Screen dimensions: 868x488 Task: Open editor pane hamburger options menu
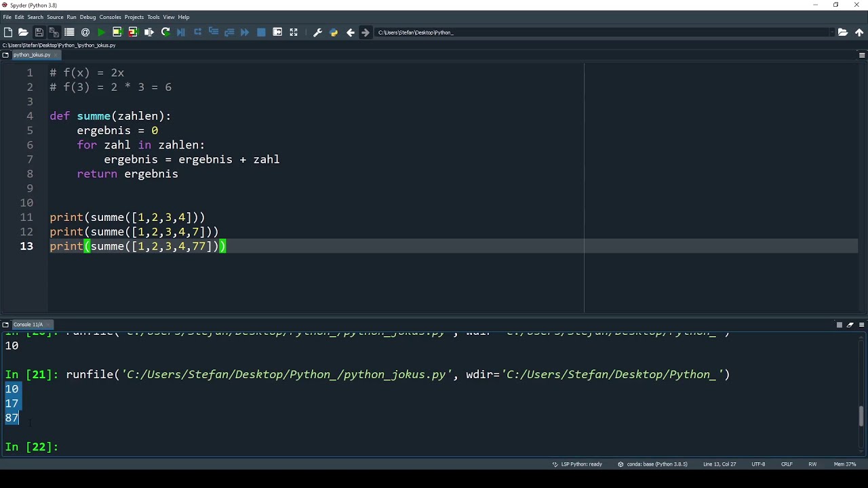pyautogui.click(x=862, y=55)
